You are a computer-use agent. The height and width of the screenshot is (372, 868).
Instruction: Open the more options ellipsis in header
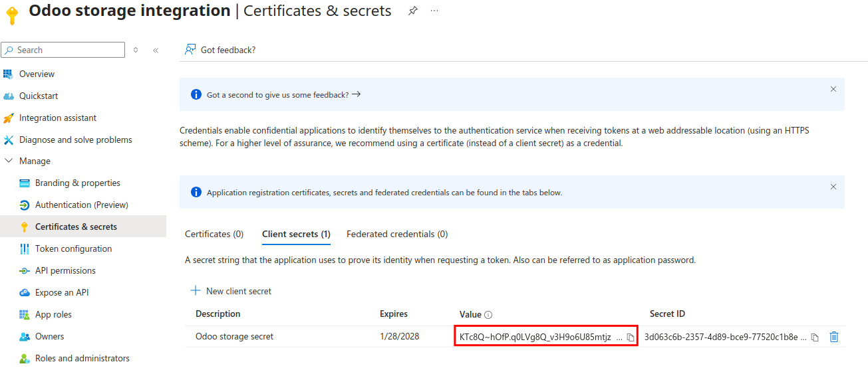point(434,11)
